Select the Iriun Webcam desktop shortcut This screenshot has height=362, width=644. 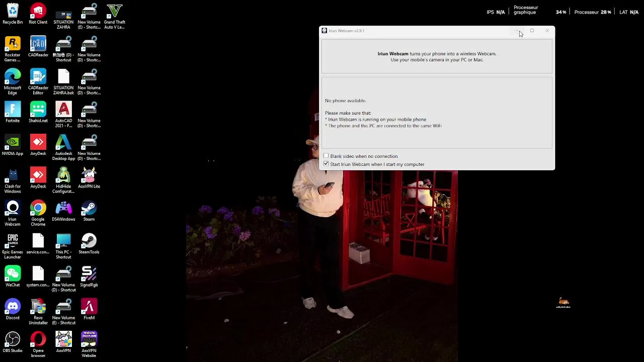pyautogui.click(x=13, y=213)
